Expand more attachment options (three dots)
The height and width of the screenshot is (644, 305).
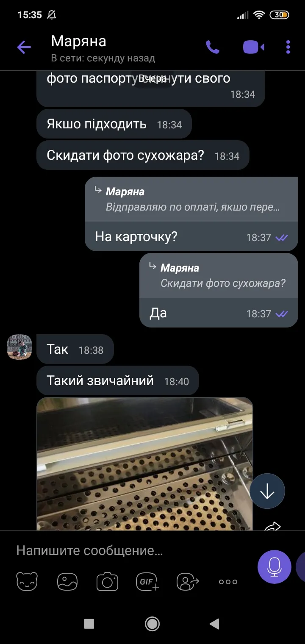tap(228, 582)
